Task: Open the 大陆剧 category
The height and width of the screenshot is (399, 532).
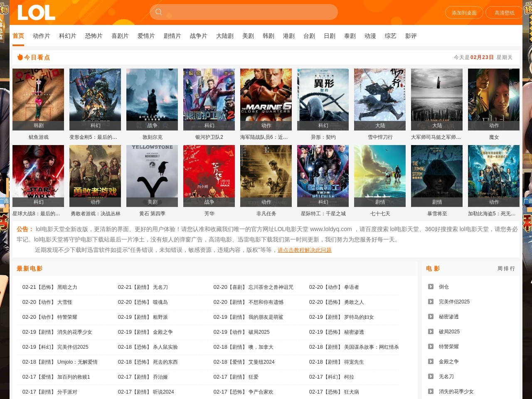Action: tap(225, 36)
